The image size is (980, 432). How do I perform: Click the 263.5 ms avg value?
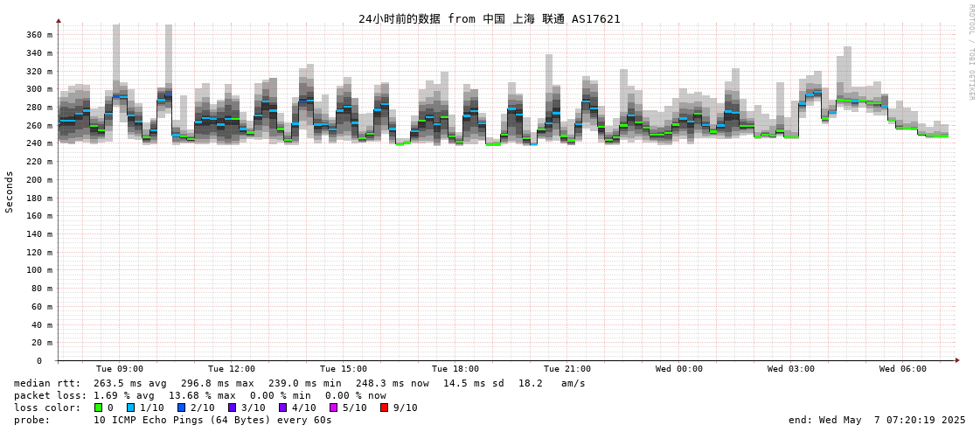click(x=130, y=383)
